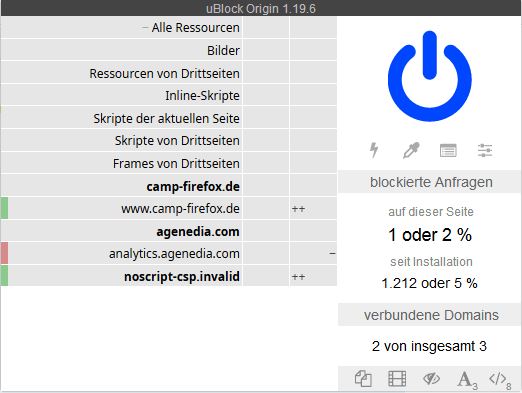Image resolution: width=522 pixels, height=393 pixels.
Task: Toggle popup blocking icon for this site
Action: point(363,379)
